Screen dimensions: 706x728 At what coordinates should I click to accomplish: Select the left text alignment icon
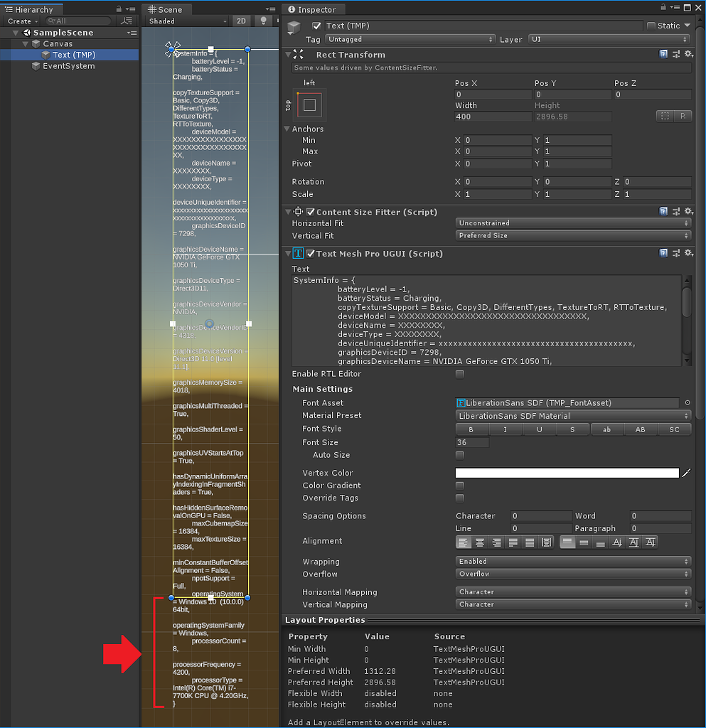[464, 542]
